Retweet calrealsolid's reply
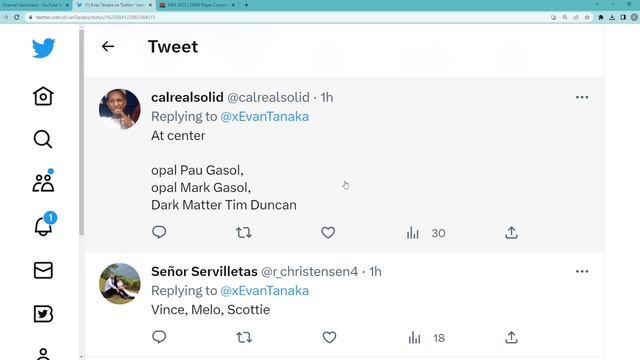This screenshot has height=360, width=640. click(x=244, y=233)
